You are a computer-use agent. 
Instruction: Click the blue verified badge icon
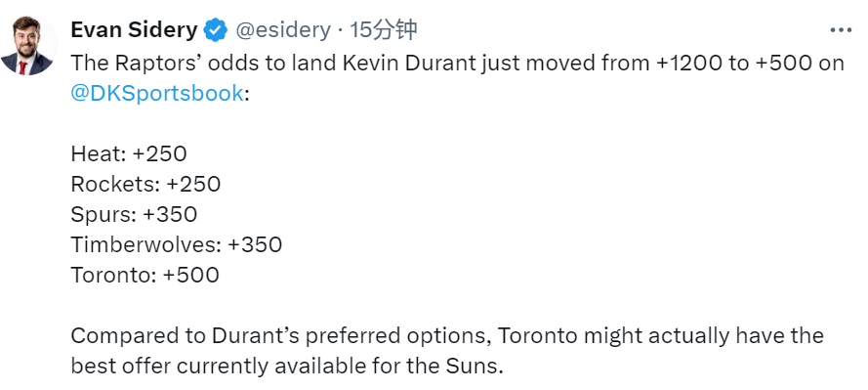pyautogui.click(x=216, y=30)
